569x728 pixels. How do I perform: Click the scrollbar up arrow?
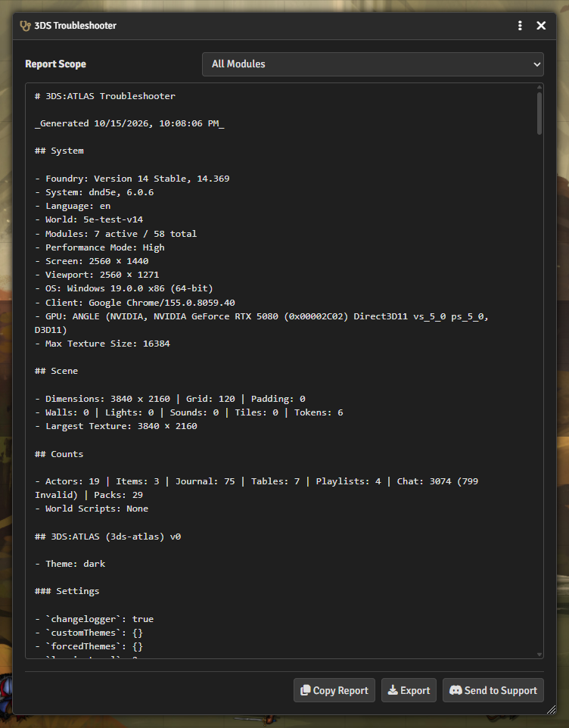[x=539, y=87]
